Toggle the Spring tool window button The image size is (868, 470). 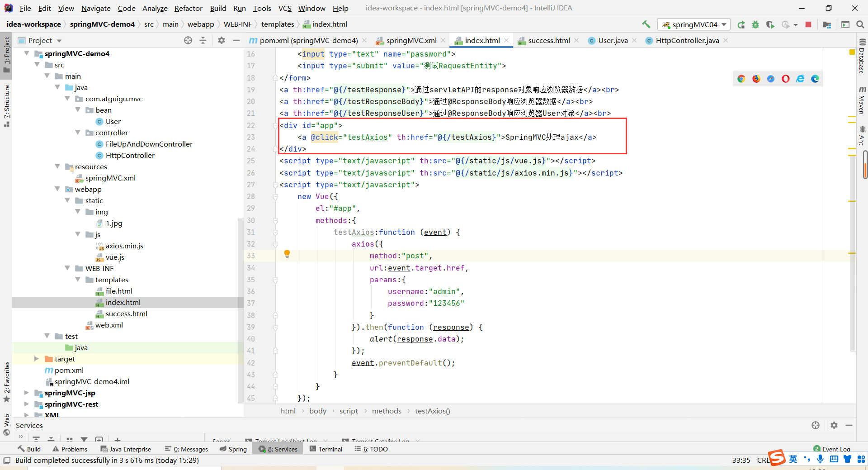(x=233, y=449)
